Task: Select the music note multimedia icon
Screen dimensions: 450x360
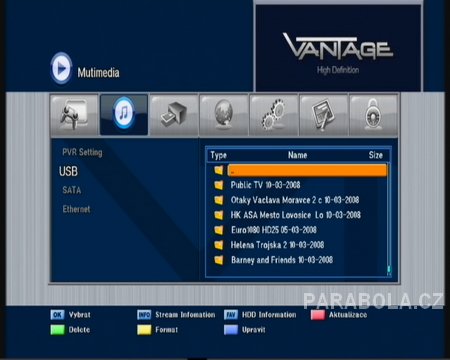Action: click(124, 114)
